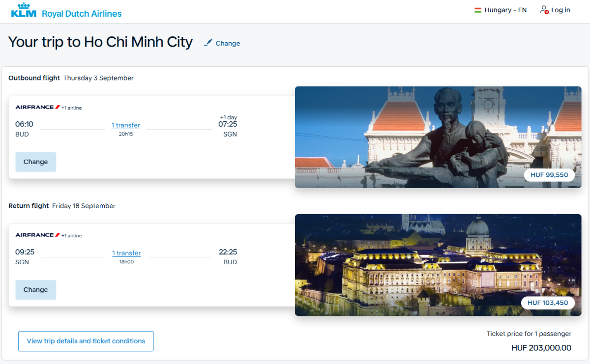Viewport: 590px width, 364px height.
Task: View trip details and ticket conditions
Action: (86, 341)
